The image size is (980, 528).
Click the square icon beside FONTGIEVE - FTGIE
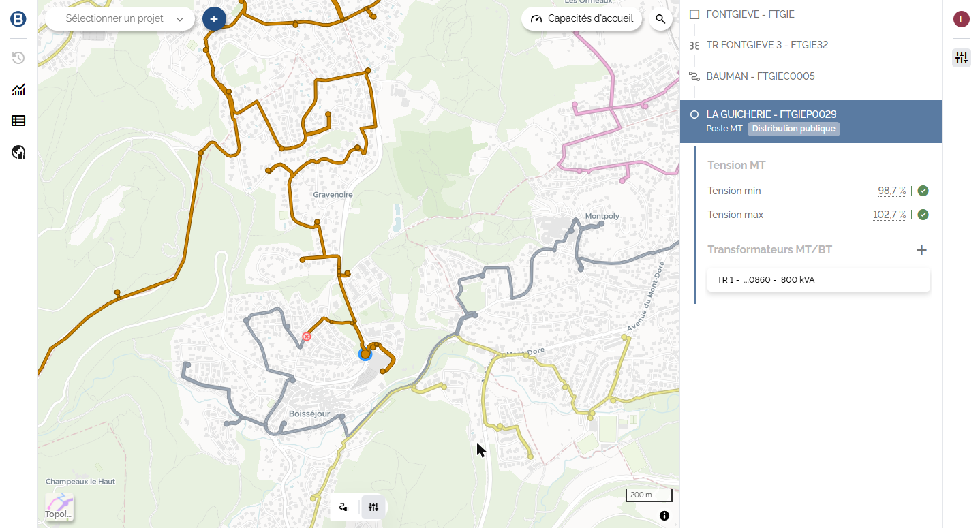click(694, 14)
